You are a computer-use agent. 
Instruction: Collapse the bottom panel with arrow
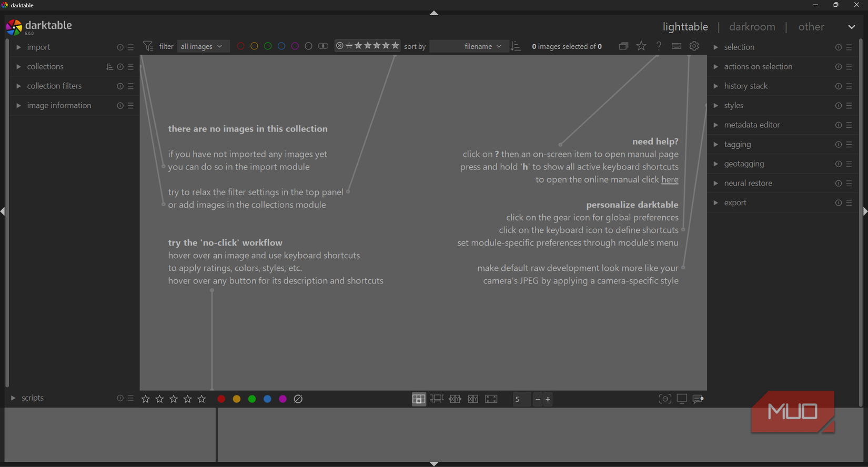(434, 464)
